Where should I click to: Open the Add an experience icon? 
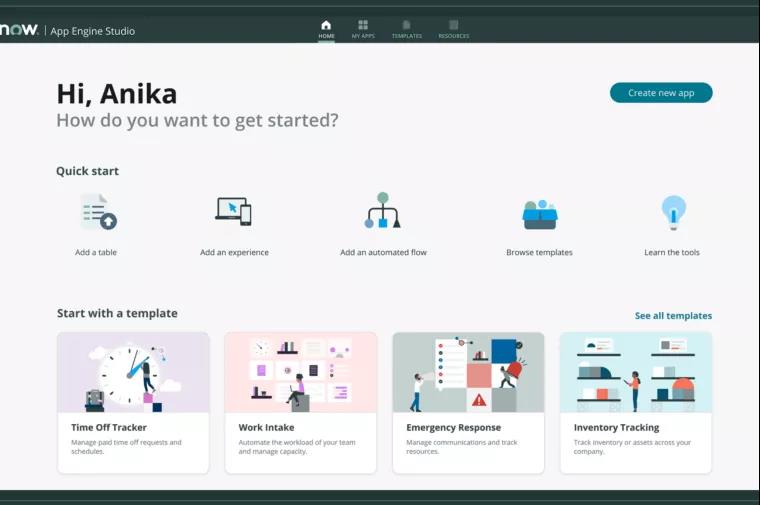tap(233, 211)
